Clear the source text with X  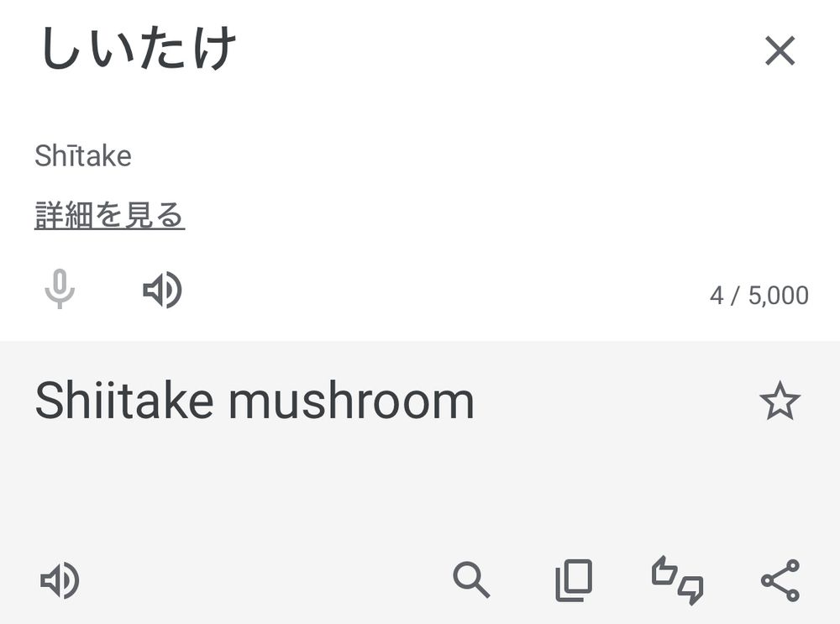click(780, 52)
